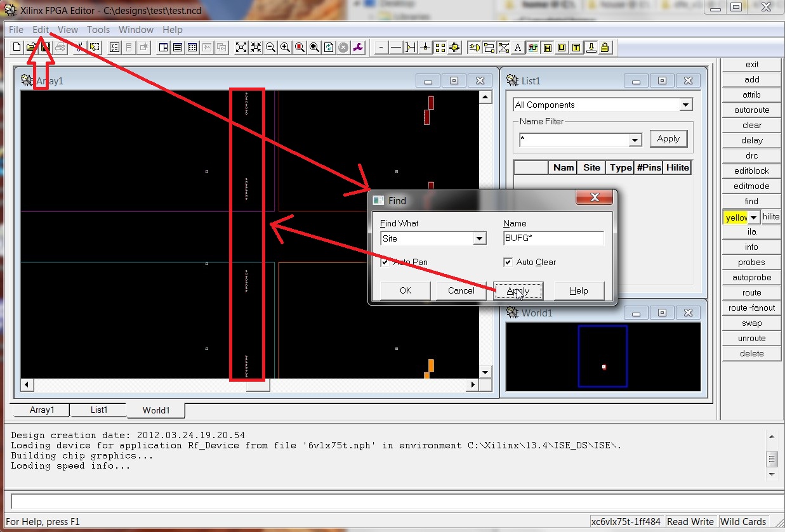Toggle the hilite option beside yellow selector
The image size is (785, 532).
click(770, 216)
